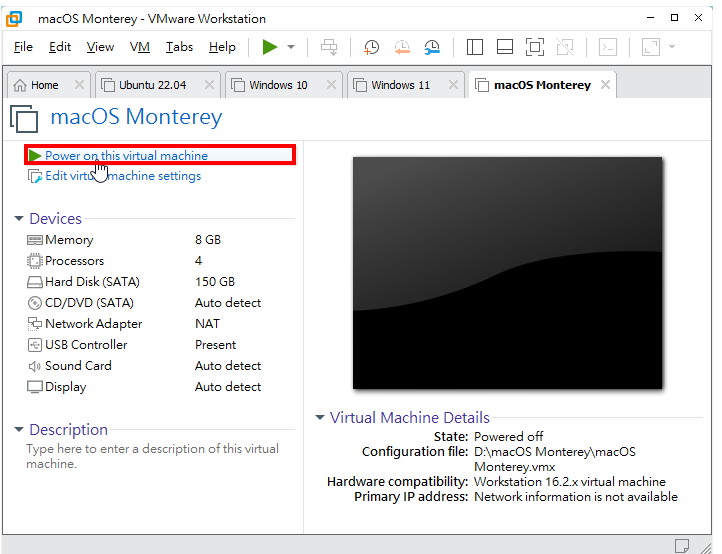The width and height of the screenshot is (722, 554).
Task: Click the CD/DVD disc icon
Action: 35,303
